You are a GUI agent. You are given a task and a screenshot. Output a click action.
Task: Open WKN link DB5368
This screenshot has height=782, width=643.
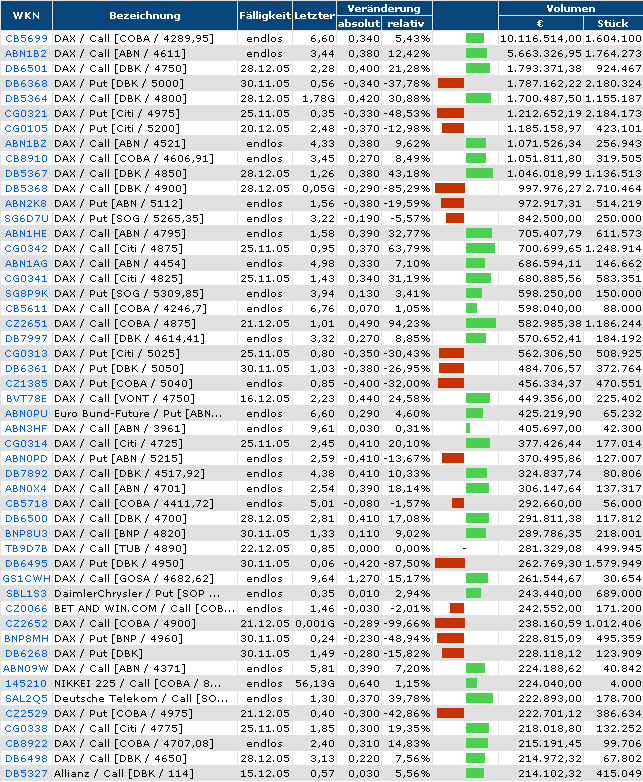[x=26, y=189]
